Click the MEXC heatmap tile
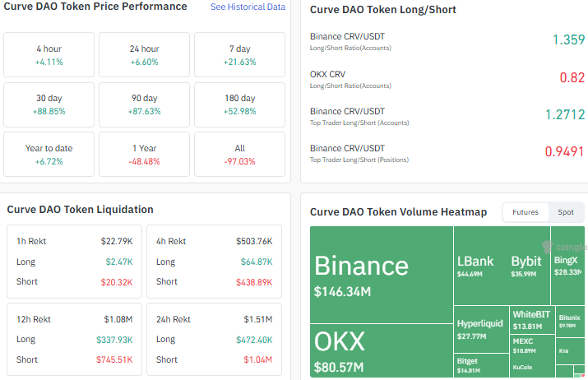588x380 pixels. pyautogui.click(x=532, y=345)
